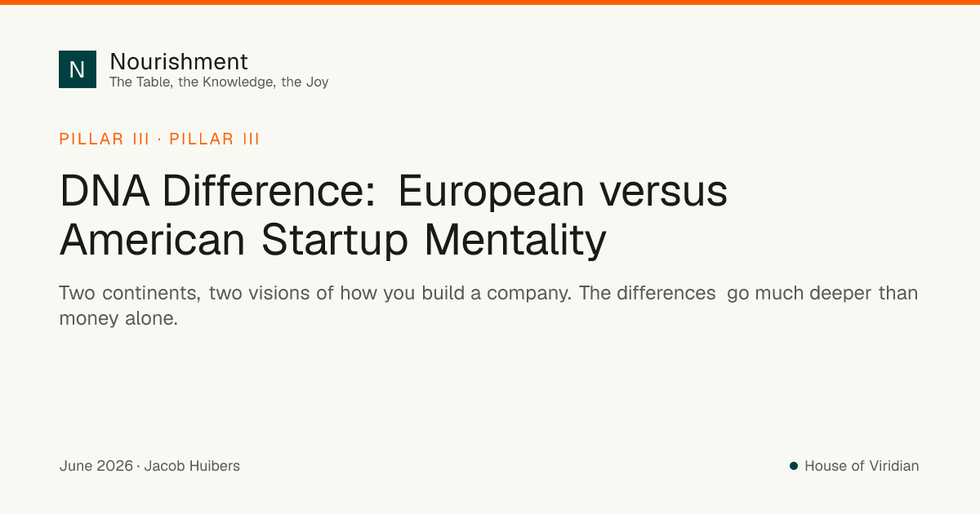Click the money alone subtitle line
The height and width of the screenshot is (514, 980).
[118, 319]
